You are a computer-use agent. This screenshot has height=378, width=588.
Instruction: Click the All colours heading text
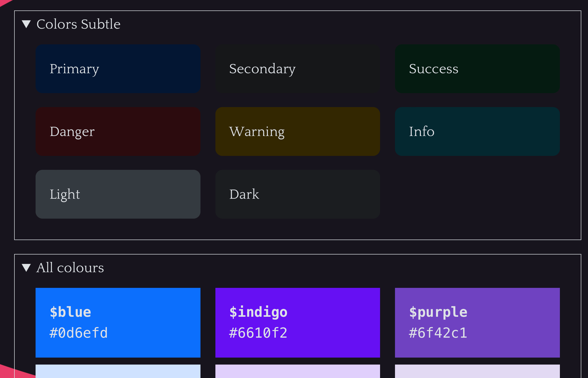70,268
